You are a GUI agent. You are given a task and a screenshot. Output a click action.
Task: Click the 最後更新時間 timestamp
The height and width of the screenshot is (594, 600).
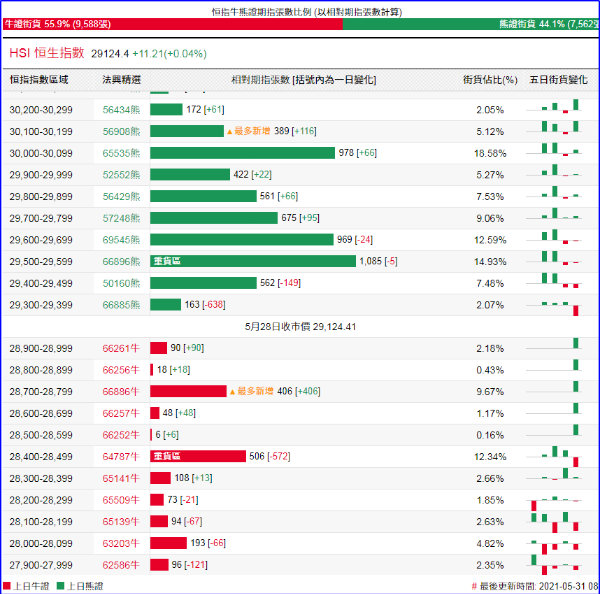coord(536,586)
